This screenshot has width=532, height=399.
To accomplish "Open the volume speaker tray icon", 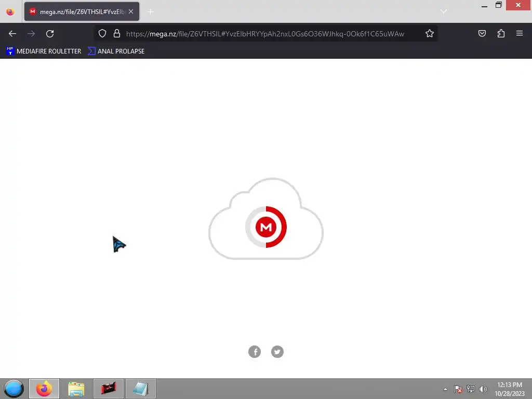I will coord(483,389).
